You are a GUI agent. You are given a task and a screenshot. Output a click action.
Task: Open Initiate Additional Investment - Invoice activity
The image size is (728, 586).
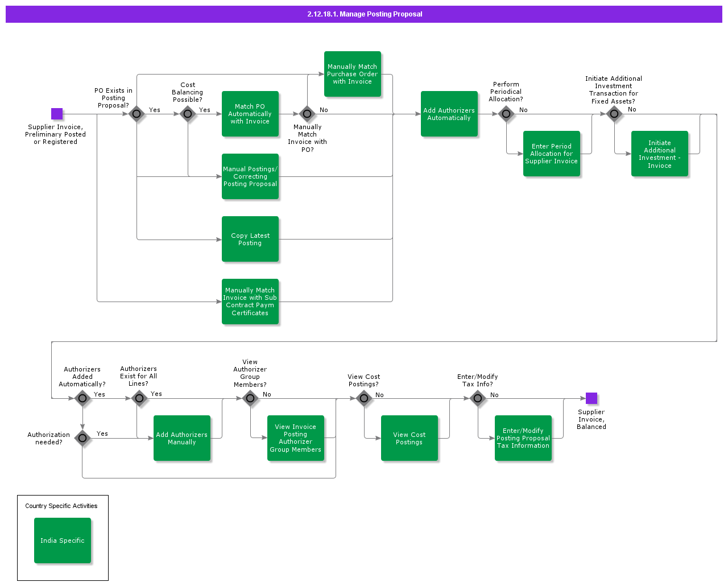click(x=660, y=154)
